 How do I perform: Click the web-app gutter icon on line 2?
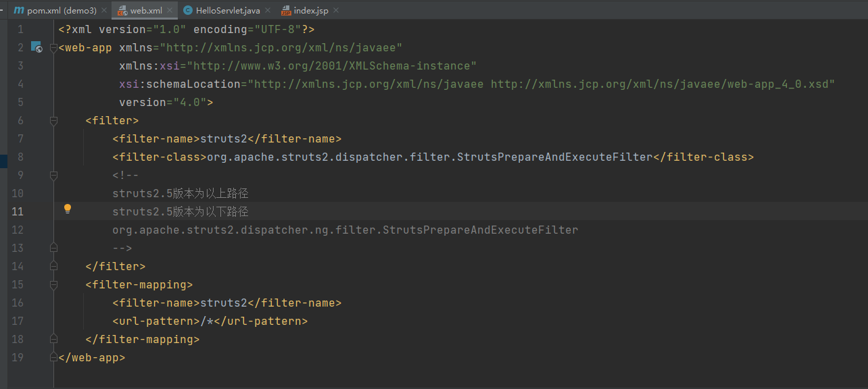(x=38, y=47)
